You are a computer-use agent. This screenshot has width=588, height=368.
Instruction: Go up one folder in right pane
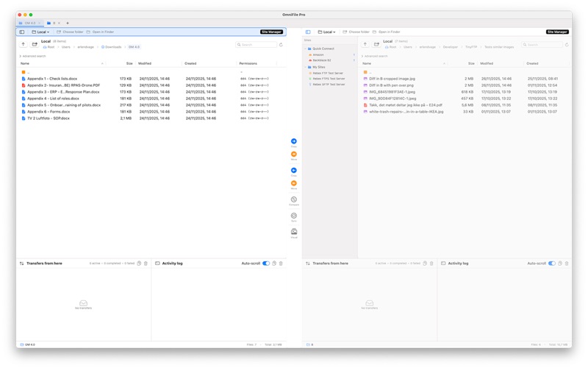(365, 44)
